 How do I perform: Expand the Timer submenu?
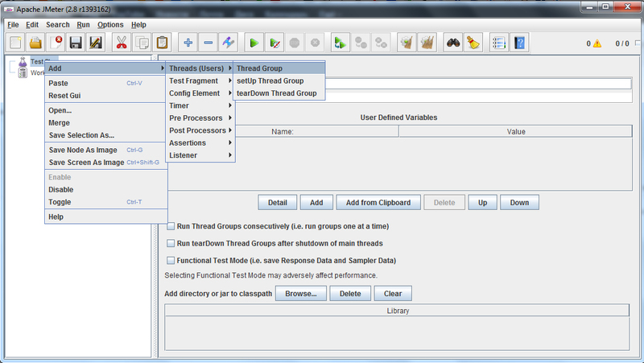[x=200, y=105]
